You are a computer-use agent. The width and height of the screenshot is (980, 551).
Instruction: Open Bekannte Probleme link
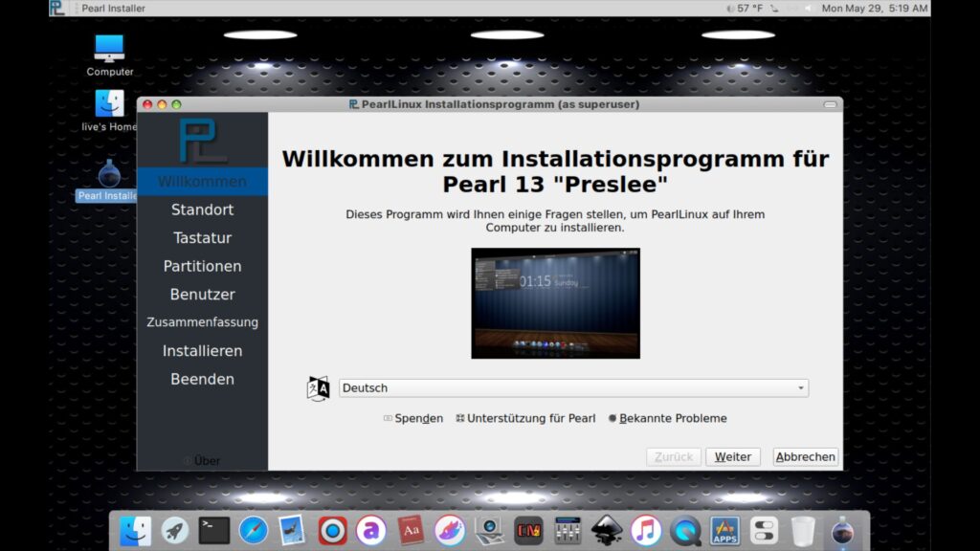[667, 419]
